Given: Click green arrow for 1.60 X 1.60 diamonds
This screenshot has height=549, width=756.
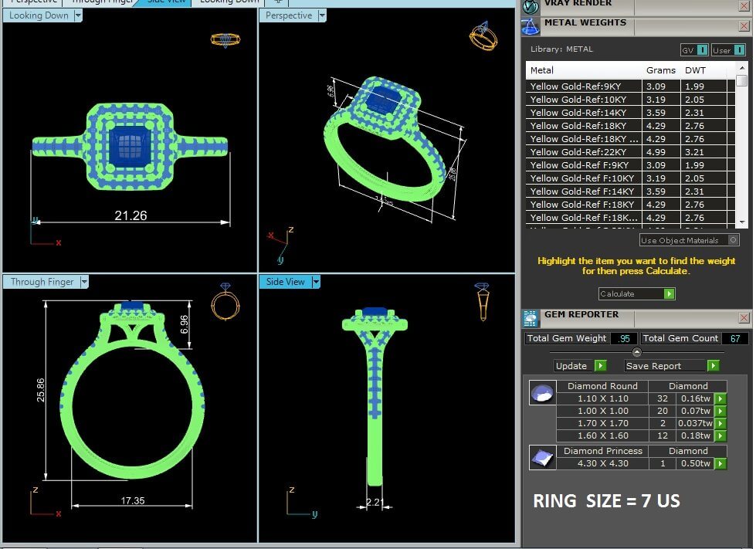Looking at the screenshot, I should click(x=720, y=436).
